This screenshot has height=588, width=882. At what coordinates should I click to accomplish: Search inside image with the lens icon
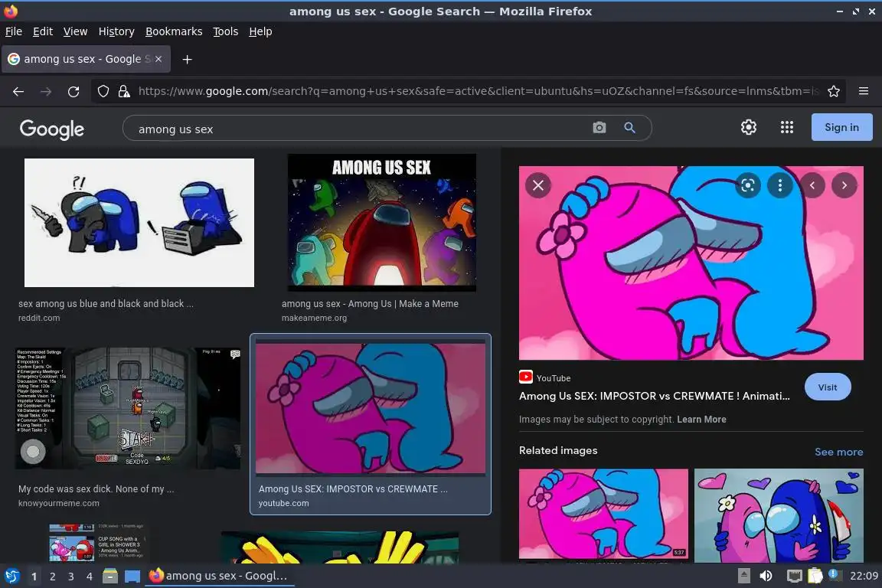747,185
